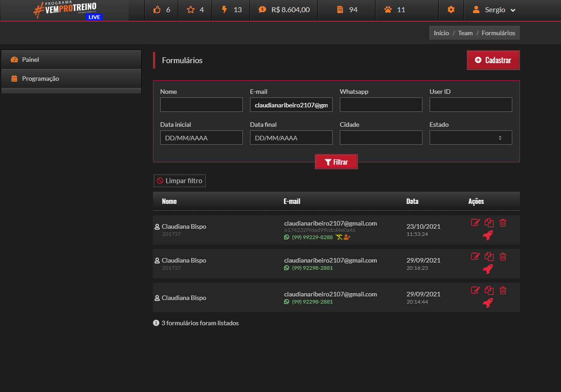Go to Programação in the sidebar
Viewport: 561px width, 392px height.
point(71,78)
